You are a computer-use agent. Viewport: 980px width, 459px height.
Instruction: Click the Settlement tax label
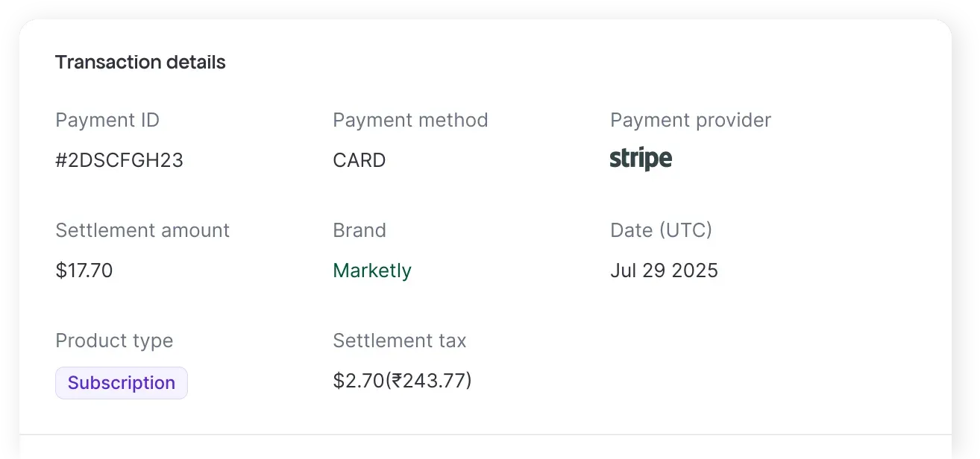click(x=400, y=341)
